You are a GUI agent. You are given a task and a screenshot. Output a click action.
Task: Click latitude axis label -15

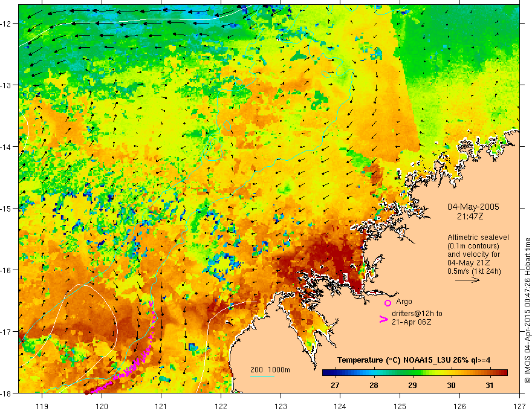click(7, 208)
